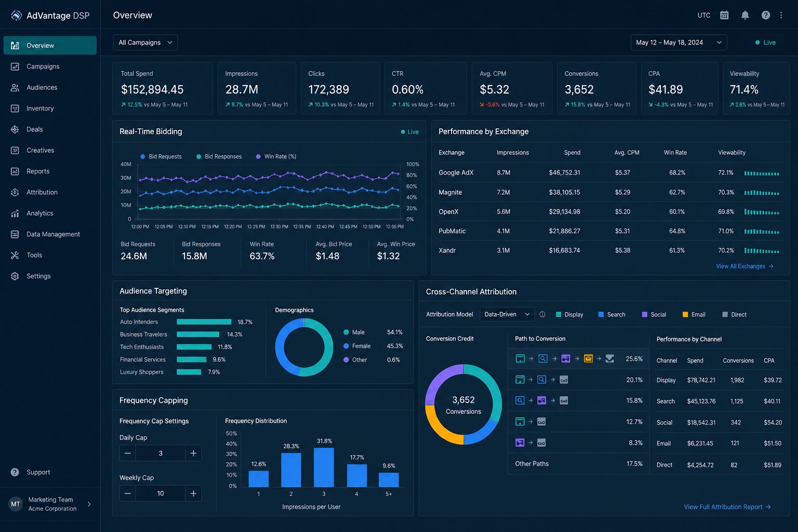The image size is (798, 532).
Task: Toggle Direct channel in attribution legend
Action: pyautogui.click(x=734, y=314)
